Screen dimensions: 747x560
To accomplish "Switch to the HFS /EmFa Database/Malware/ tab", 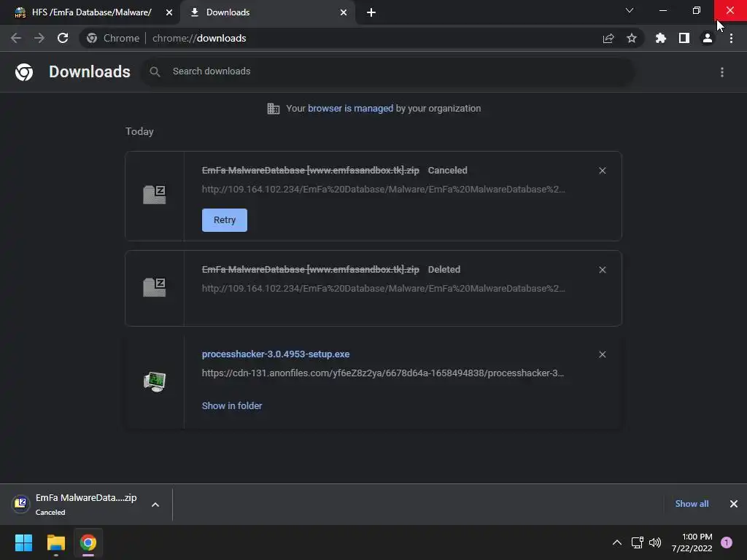I will (90, 12).
